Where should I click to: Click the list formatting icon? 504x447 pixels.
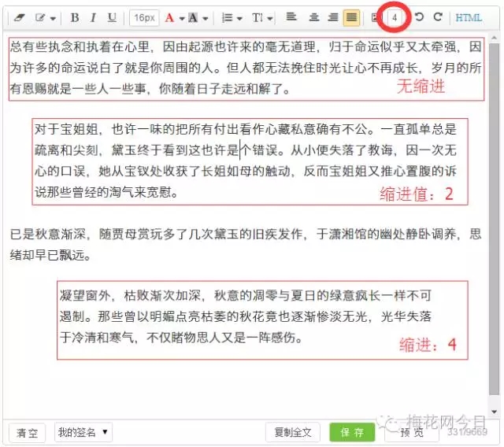pyautogui.click(x=228, y=17)
